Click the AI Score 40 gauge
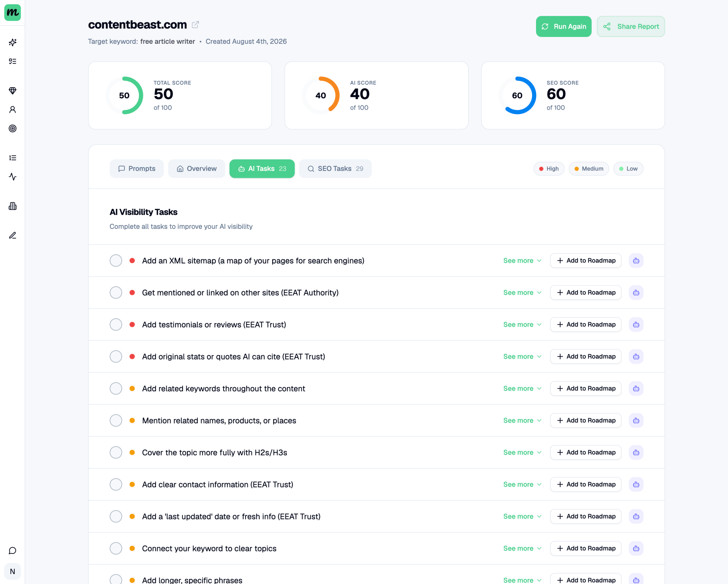Image resolution: width=728 pixels, height=584 pixels. pos(321,95)
